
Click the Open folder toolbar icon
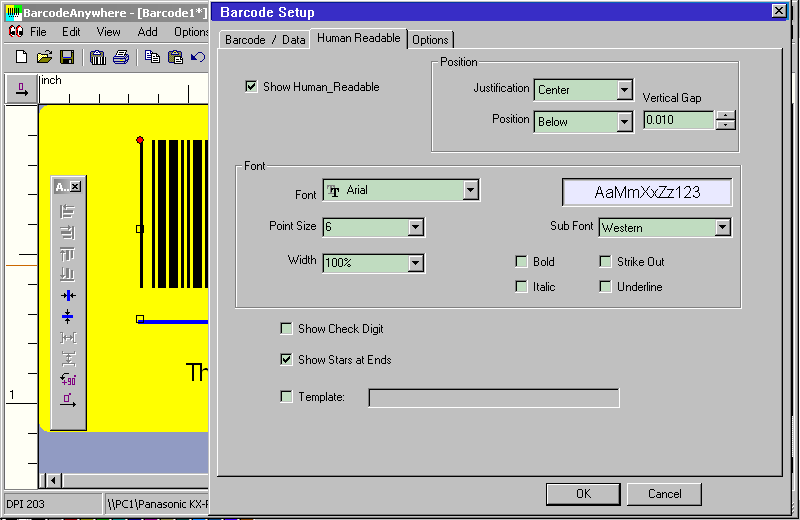(x=44, y=57)
